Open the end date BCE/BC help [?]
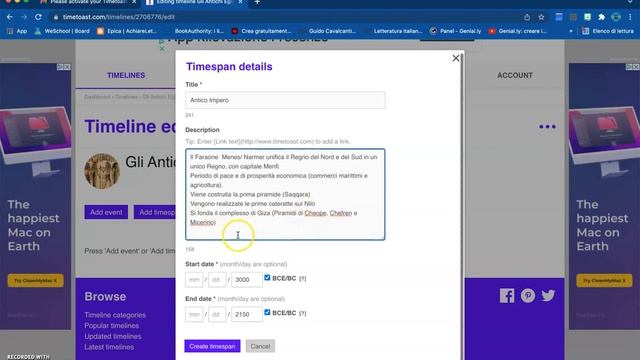Viewport: 640px width, 360px height. tap(302, 313)
